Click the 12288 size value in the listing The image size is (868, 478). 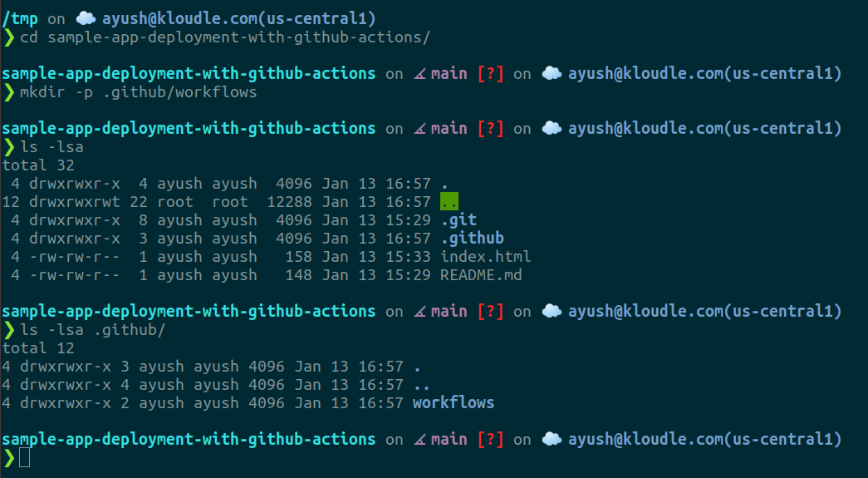[290, 202]
